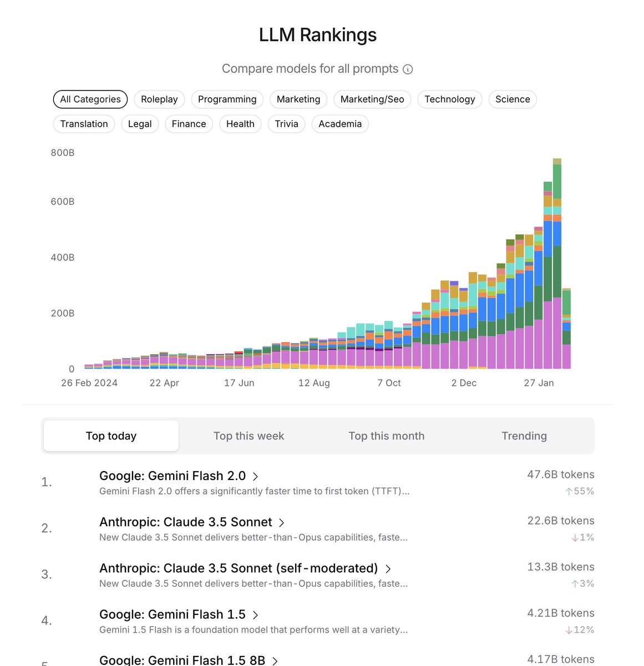644x666 pixels.
Task: Click the Gemini Flash 2.0 description text
Action: (x=255, y=491)
